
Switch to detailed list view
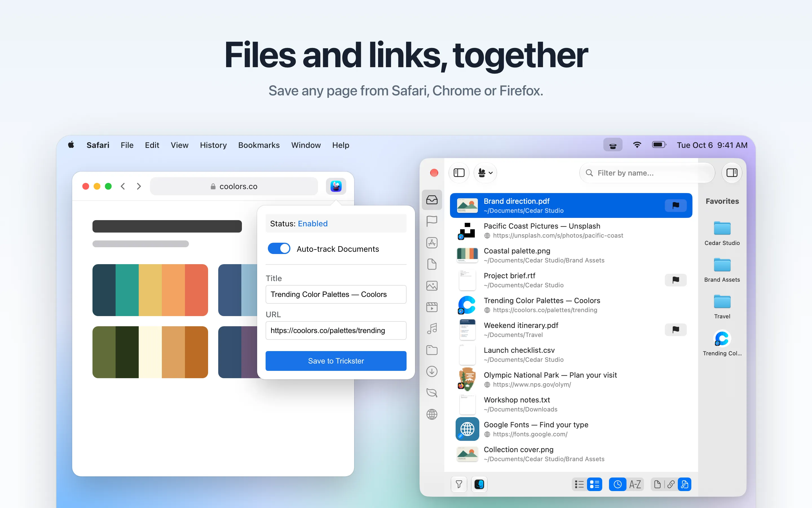click(595, 484)
